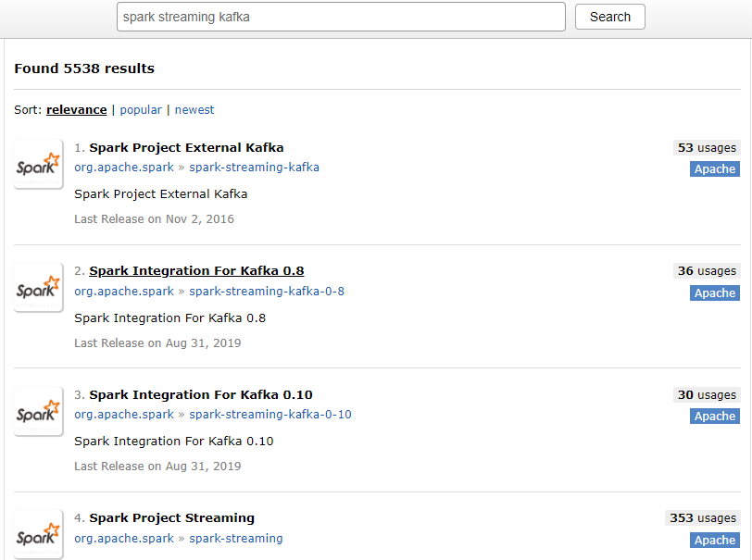Click the Spark logo beside Spark Project Streaming
Image resolution: width=752 pixels, height=560 pixels.
pyautogui.click(x=38, y=534)
